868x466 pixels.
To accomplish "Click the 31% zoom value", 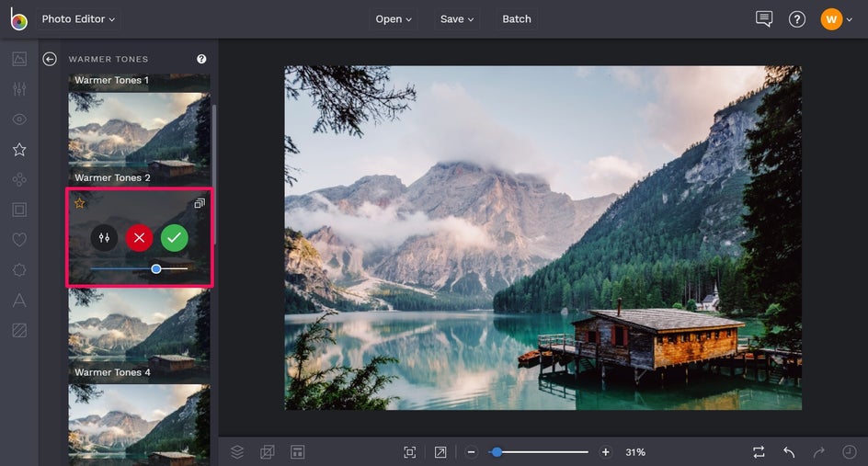I will click(x=635, y=452).
